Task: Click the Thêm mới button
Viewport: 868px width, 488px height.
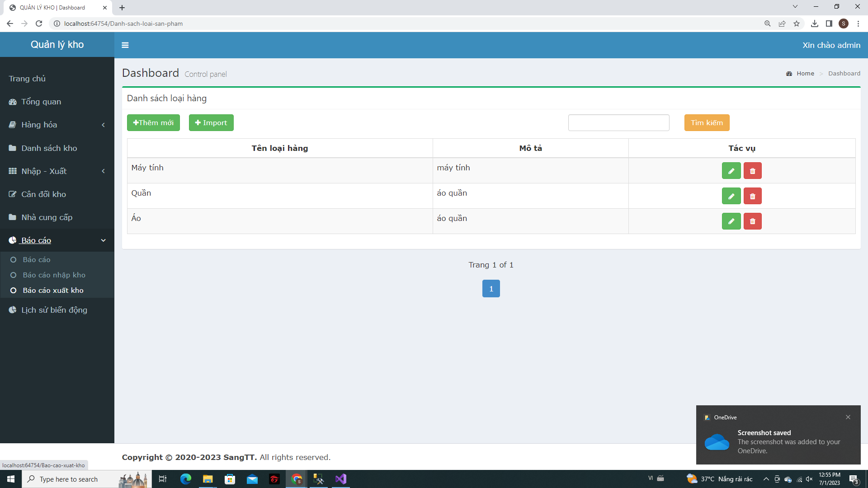Action: click(153, 122)
